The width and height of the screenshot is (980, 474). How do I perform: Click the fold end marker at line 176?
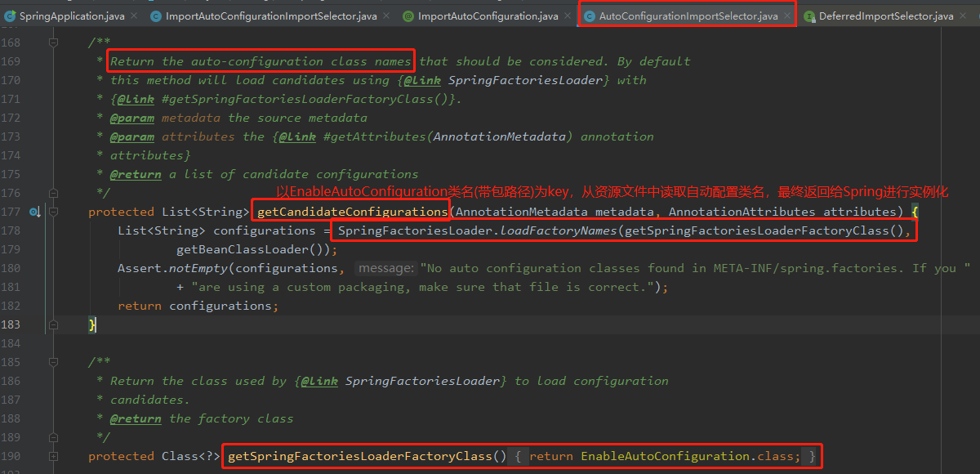(53, 193)
